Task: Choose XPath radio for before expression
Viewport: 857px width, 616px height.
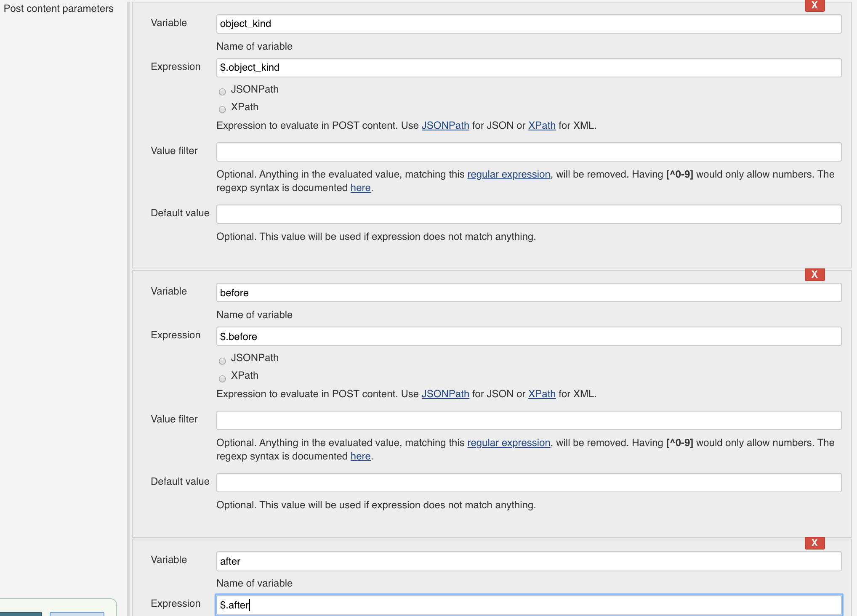Action: coord(222,379)
